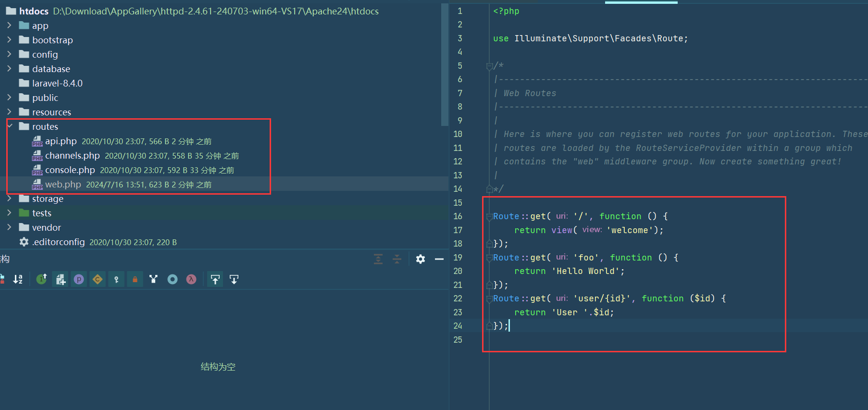Click Illuminate\Support\Facades\Route use statement

pyautogui.click(x=598, y=38)
